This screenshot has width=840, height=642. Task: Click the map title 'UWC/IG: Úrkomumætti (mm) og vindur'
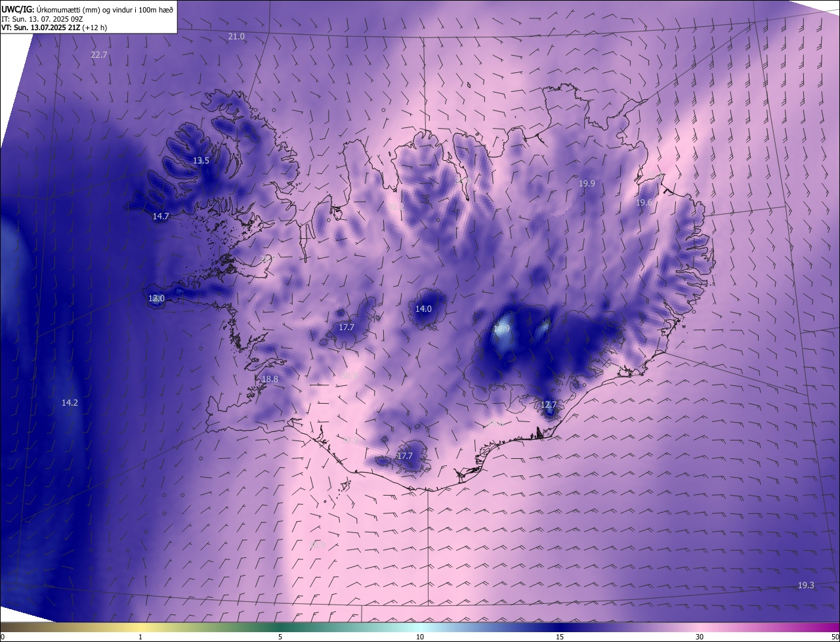point(87,9)
